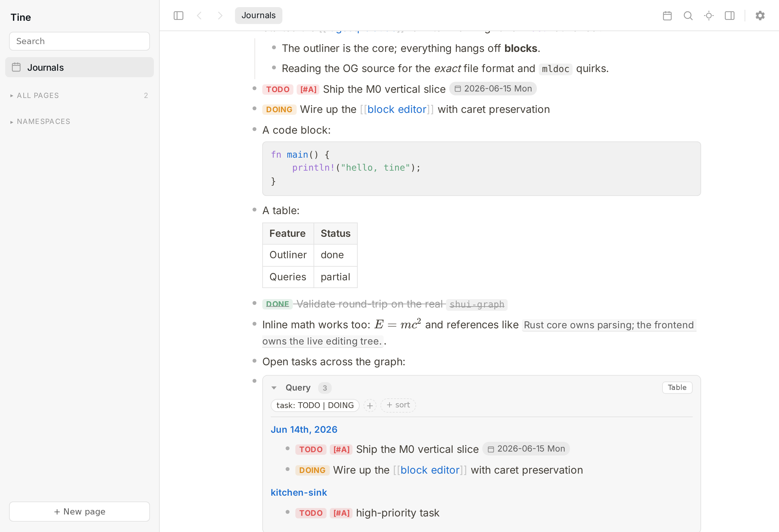Image resolution: width=779 pixels, height=532 pixels.
Task: Click bullet of the Inline math block
Action: point(254,324)
